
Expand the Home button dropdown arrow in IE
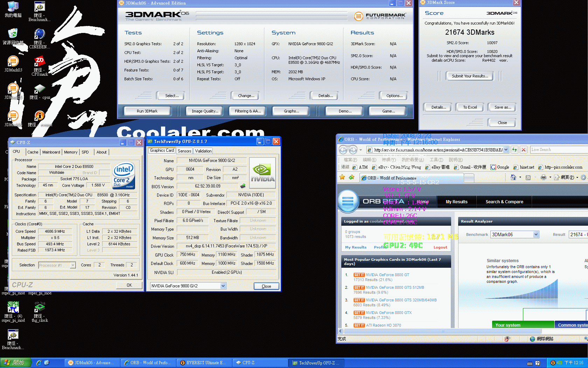pyautogui.click(x=520, y=177)
